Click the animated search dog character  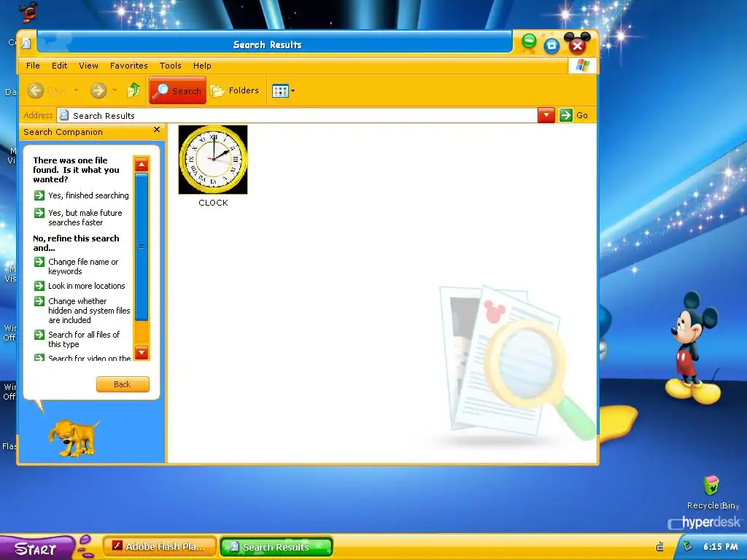point(73,437)
